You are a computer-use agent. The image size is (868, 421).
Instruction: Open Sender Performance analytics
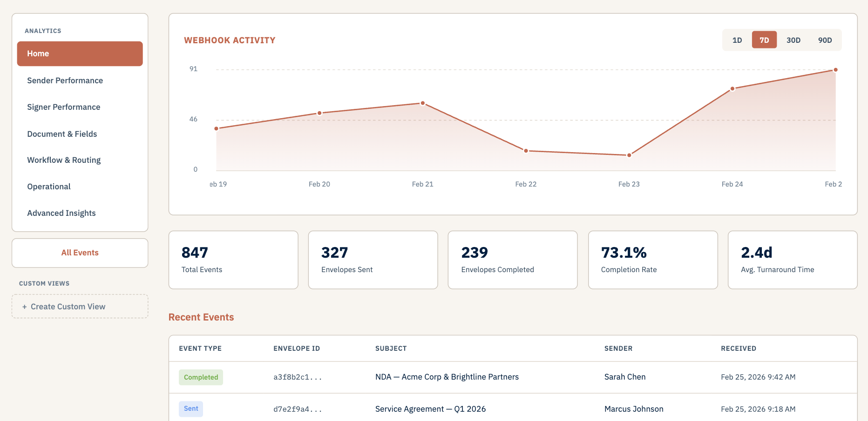coord(65,80)
